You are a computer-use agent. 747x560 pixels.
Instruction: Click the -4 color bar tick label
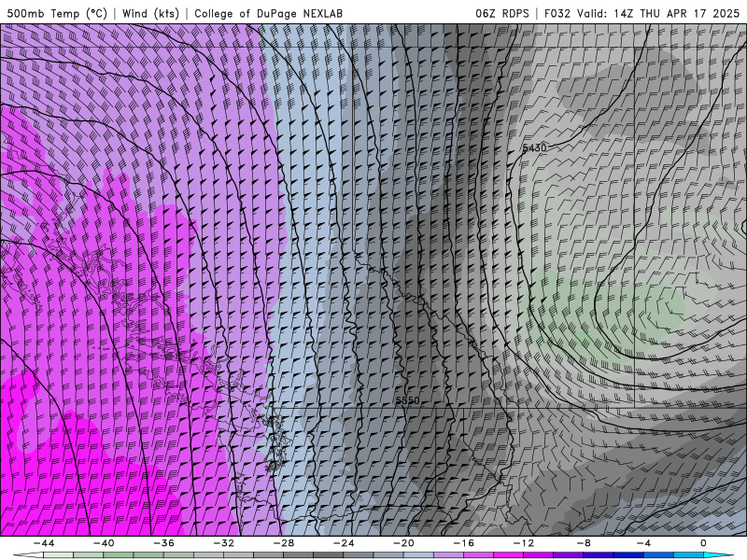(x=643, y=543)
